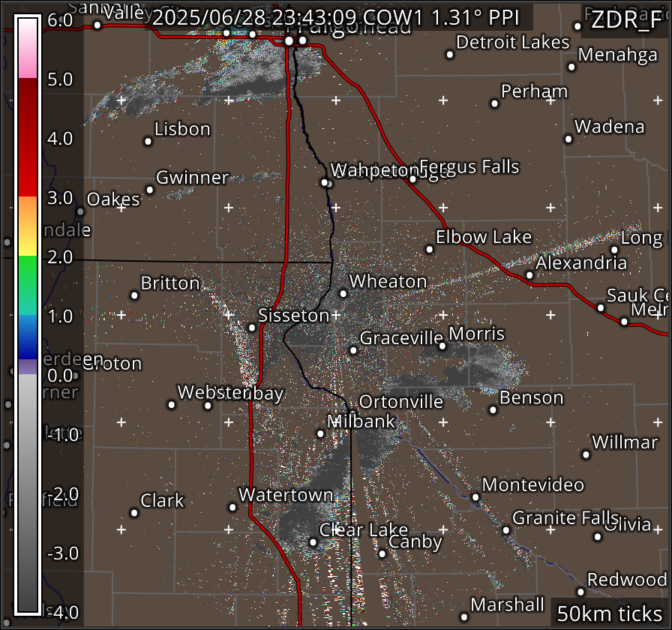Image resolution: width=672 pixels, height=630 pixels.
Task: Select the Morris city marker dot
Action: point(442,346)
